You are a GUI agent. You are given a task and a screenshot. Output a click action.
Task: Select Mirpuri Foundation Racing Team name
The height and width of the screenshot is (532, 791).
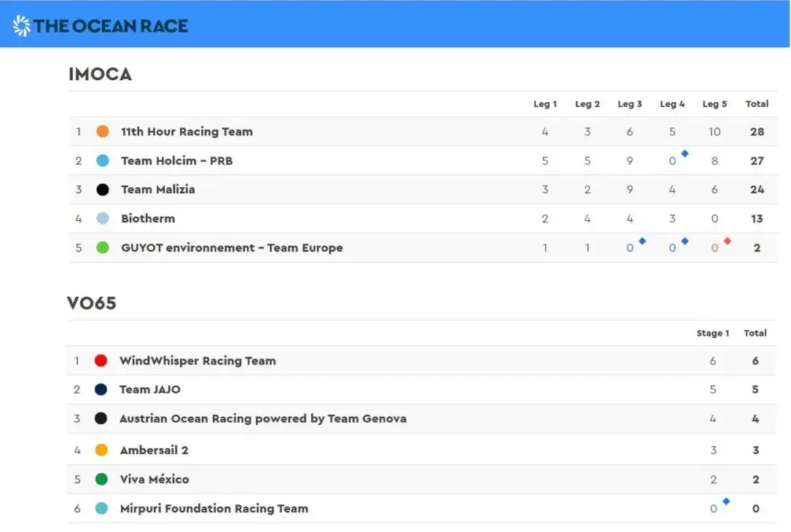tap(214, 508)
